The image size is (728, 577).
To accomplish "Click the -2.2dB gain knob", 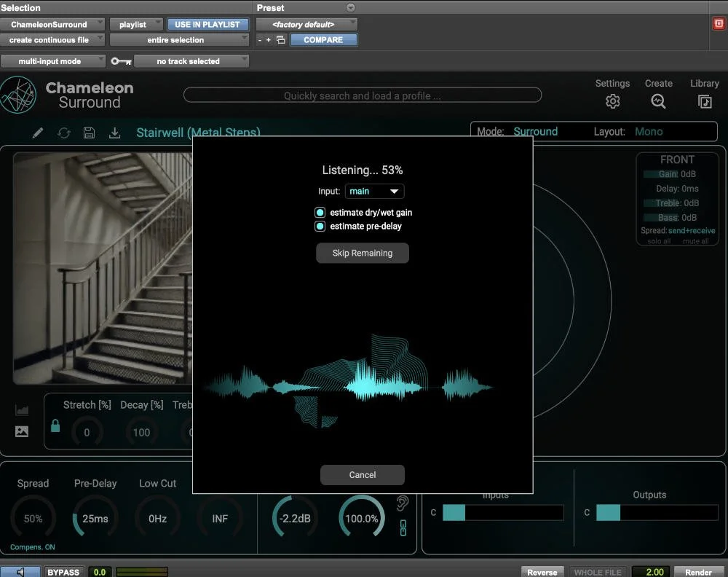I will pos(295,518).
